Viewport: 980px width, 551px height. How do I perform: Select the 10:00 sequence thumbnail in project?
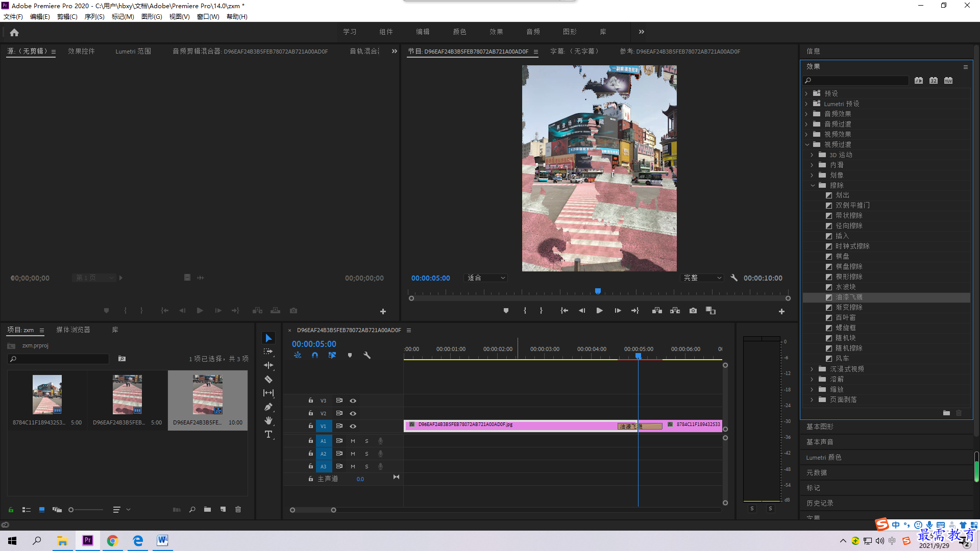207,394
